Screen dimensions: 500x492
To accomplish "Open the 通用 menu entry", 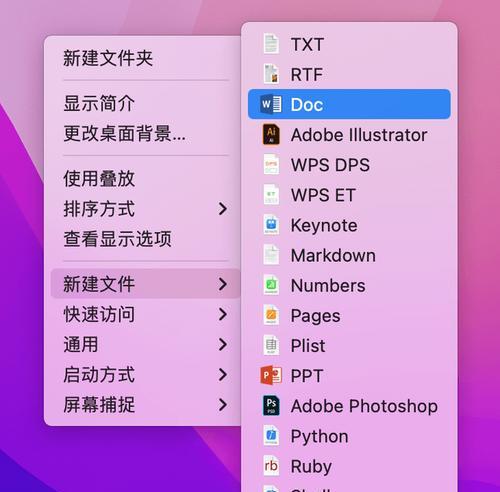I will (x=142, y=344).
